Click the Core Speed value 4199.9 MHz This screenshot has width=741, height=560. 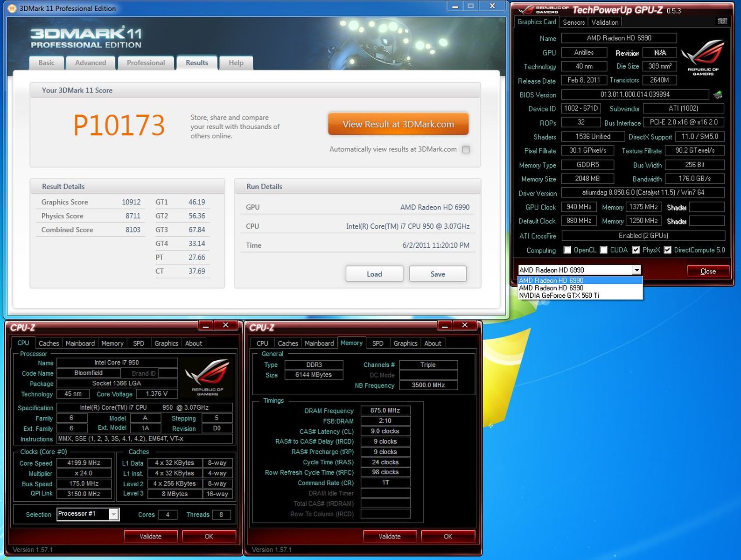point(84,463)
